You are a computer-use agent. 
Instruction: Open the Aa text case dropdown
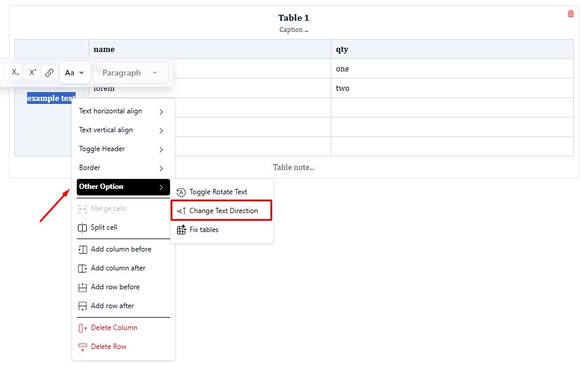(x=74, y=73)
